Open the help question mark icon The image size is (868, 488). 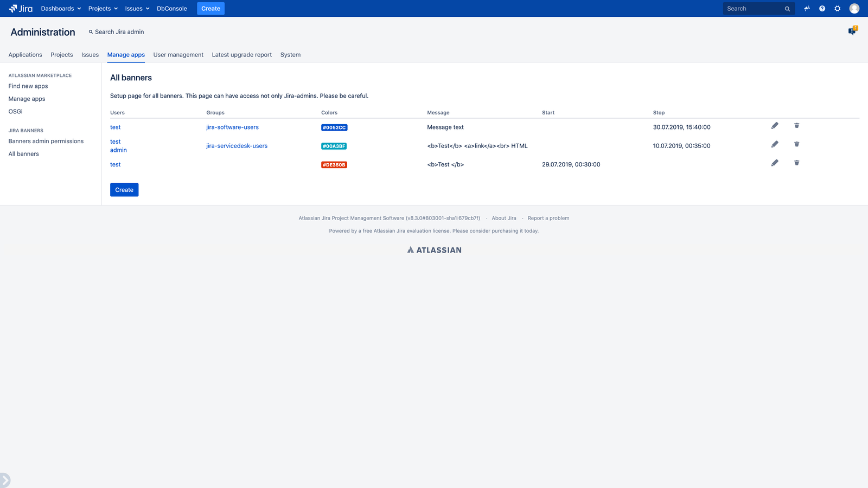tap(822, 9)
